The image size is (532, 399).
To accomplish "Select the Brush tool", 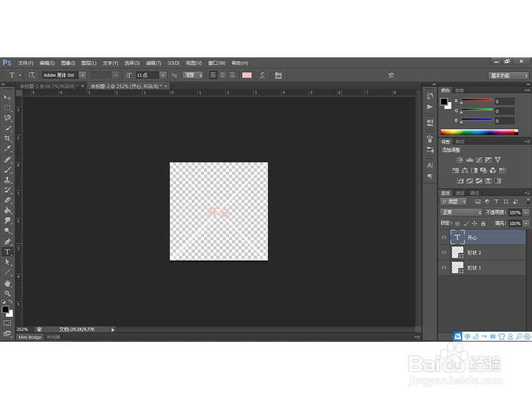I will (x=7, y=170).
